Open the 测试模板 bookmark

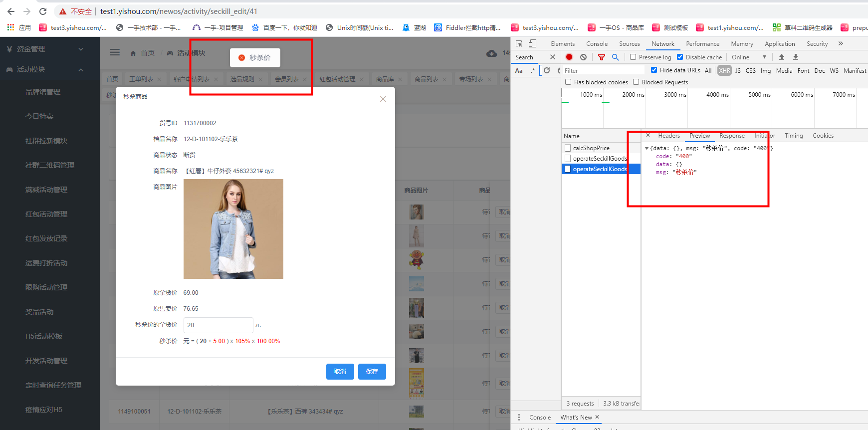670,27
